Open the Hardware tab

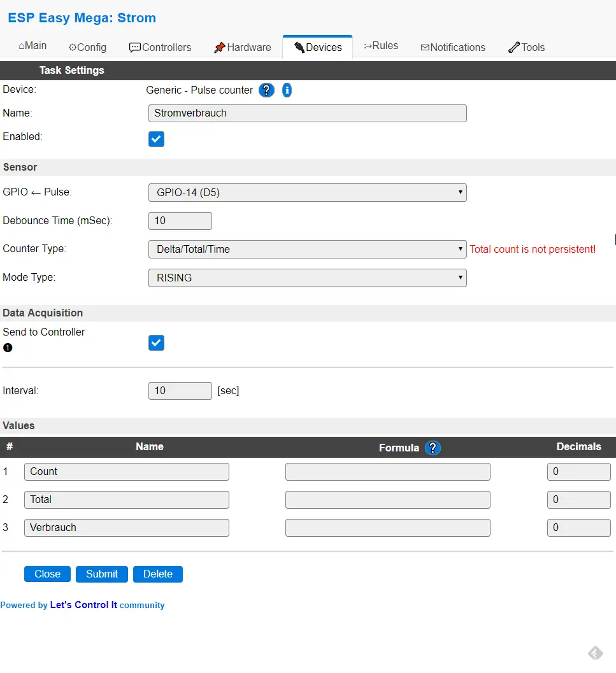click(x=242, y=47)
